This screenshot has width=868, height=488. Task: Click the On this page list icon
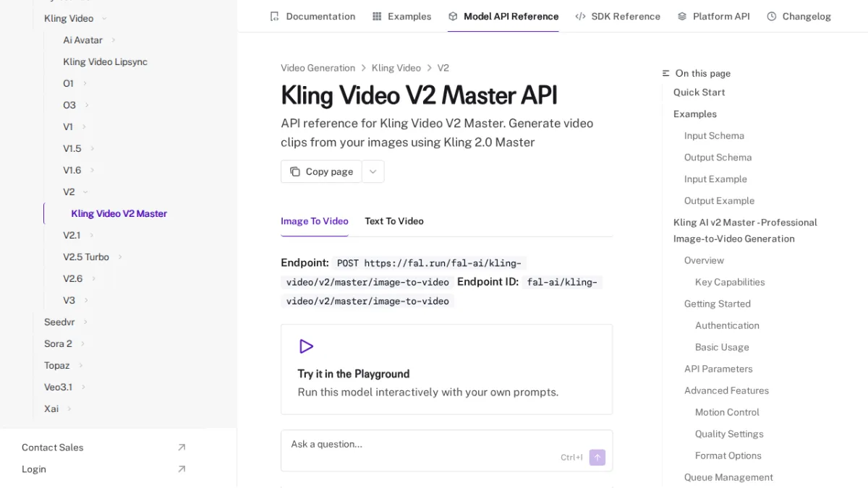(x=666, y=74)
